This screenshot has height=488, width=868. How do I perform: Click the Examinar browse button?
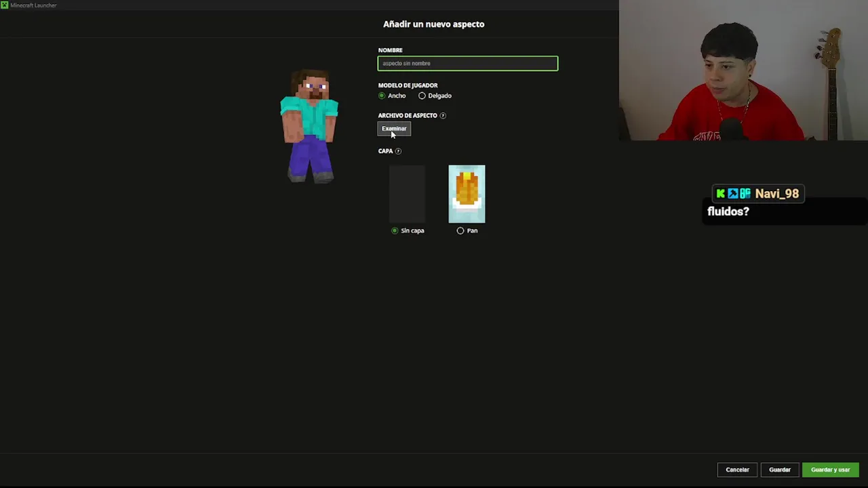394,129
